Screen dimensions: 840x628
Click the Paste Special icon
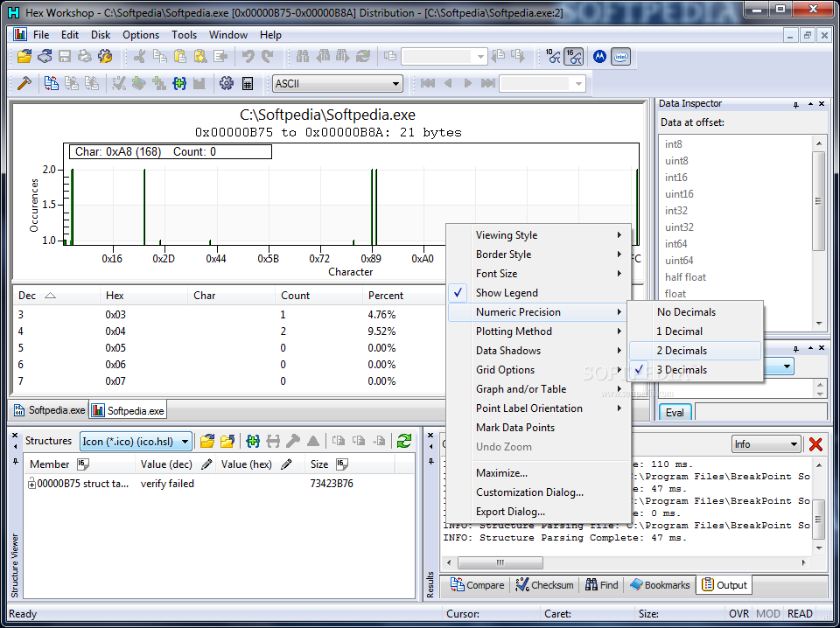click(x=200, y=56)
